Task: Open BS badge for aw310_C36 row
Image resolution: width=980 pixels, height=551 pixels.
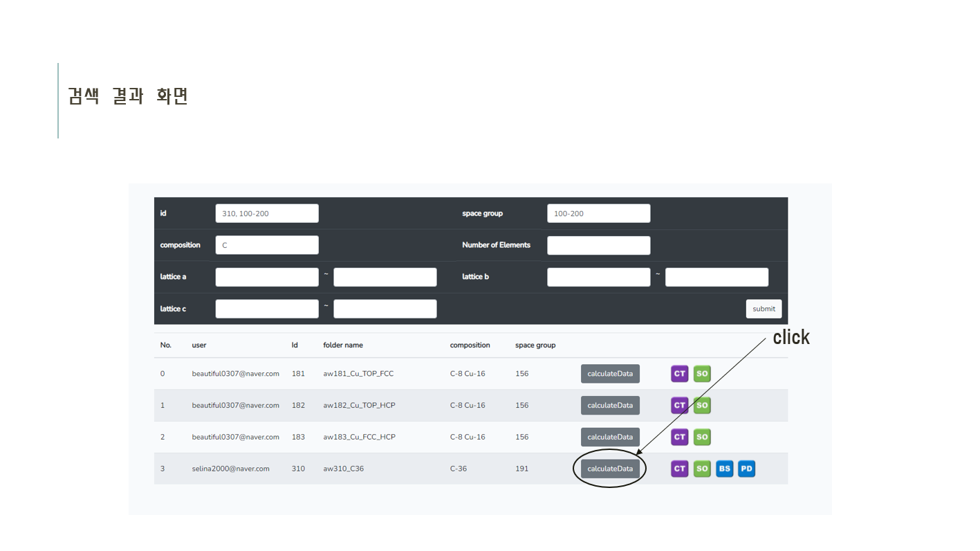Action: (724, 469)
